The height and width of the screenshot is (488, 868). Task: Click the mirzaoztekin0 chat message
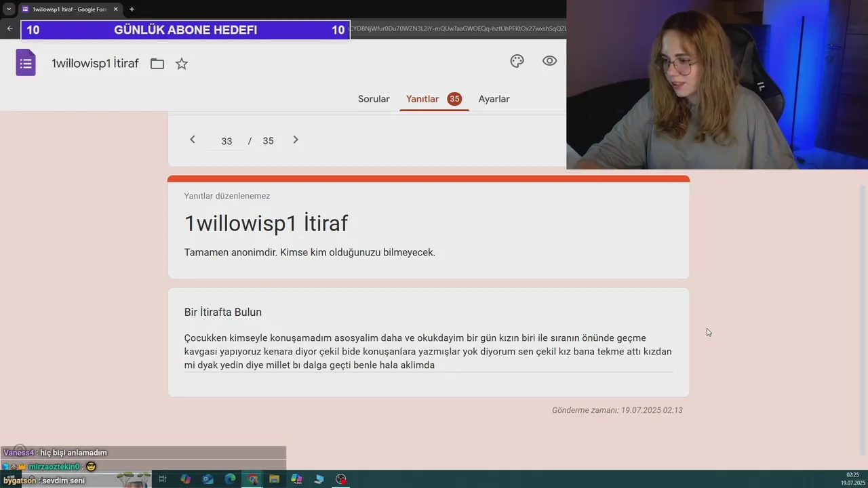(x=49, y=466)
